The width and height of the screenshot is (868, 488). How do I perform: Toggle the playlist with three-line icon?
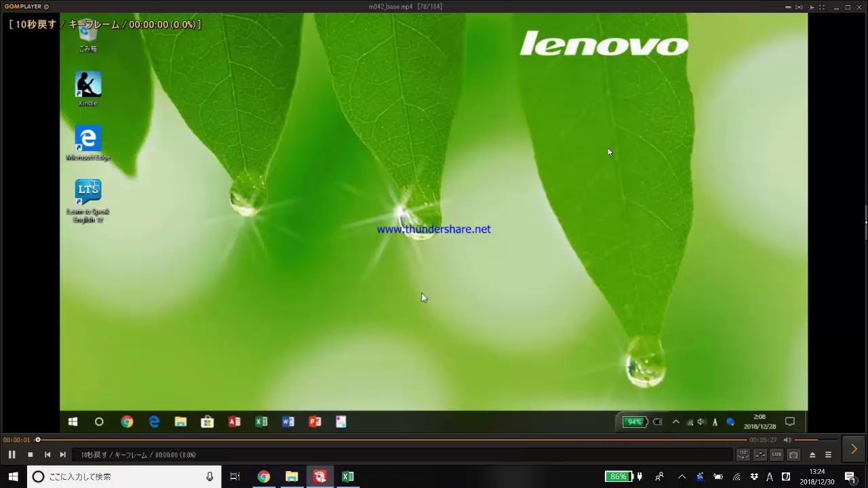[828, 455]
